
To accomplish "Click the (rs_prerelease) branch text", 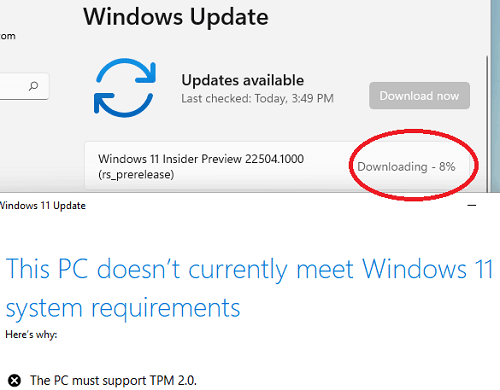I will pyautogui.click(x=136, y=175).
